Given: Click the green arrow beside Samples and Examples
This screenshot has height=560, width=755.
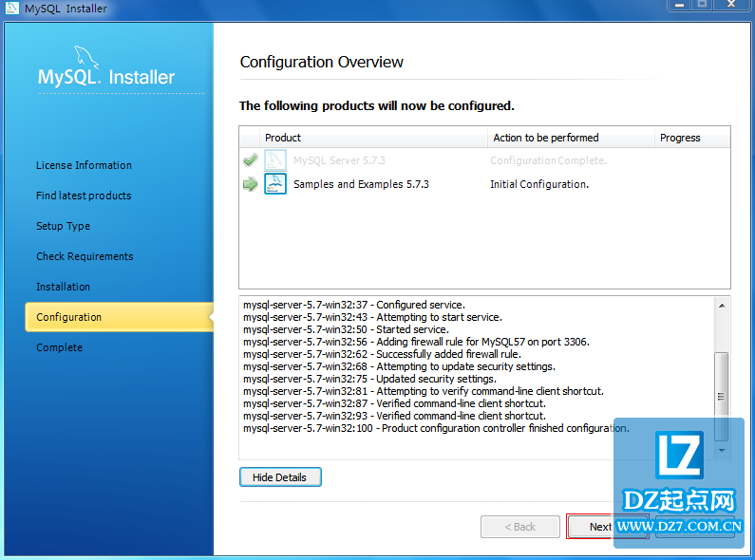Looking at the screenshot, I should click(x=251, y=184).
